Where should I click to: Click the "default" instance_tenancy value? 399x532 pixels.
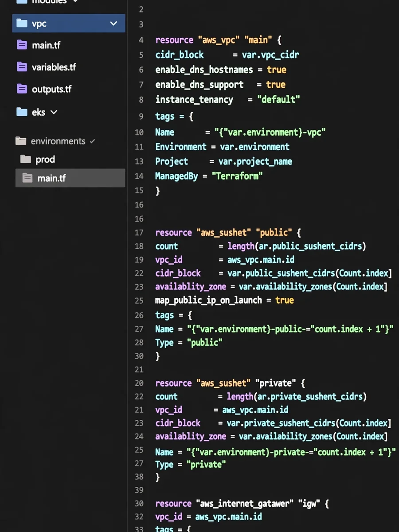(x=279, y=99)
